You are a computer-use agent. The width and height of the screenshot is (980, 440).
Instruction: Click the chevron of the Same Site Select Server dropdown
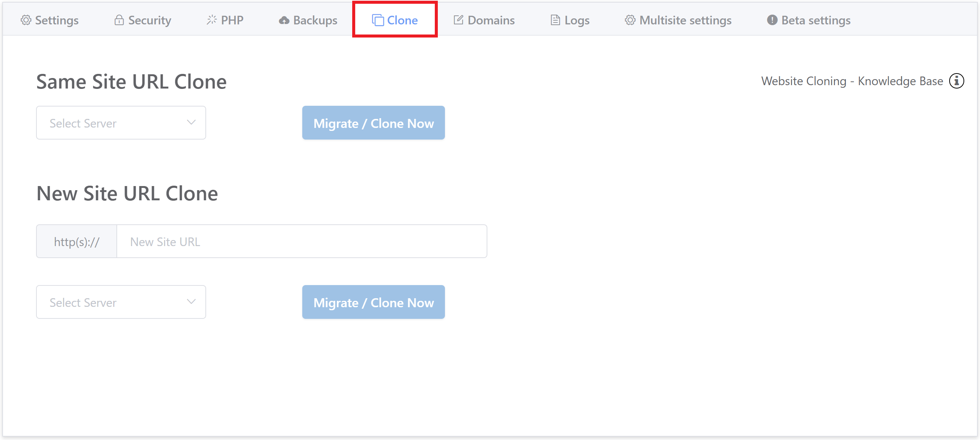click(191, 122)
